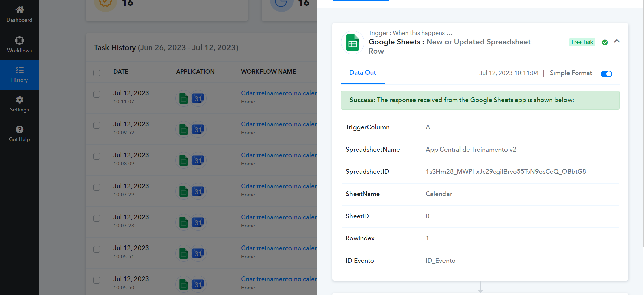
Task: Click the WORKFLOW NAME column header
Action: click(268, 72)
